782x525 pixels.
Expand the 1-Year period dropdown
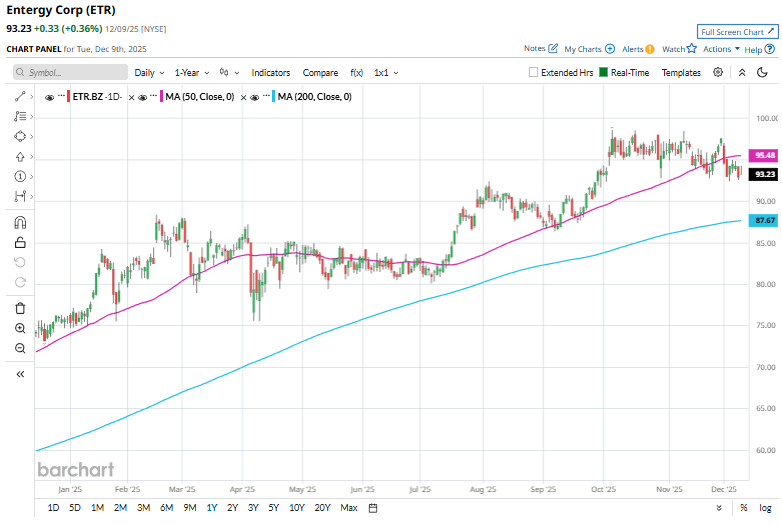[x=191, y=72]
